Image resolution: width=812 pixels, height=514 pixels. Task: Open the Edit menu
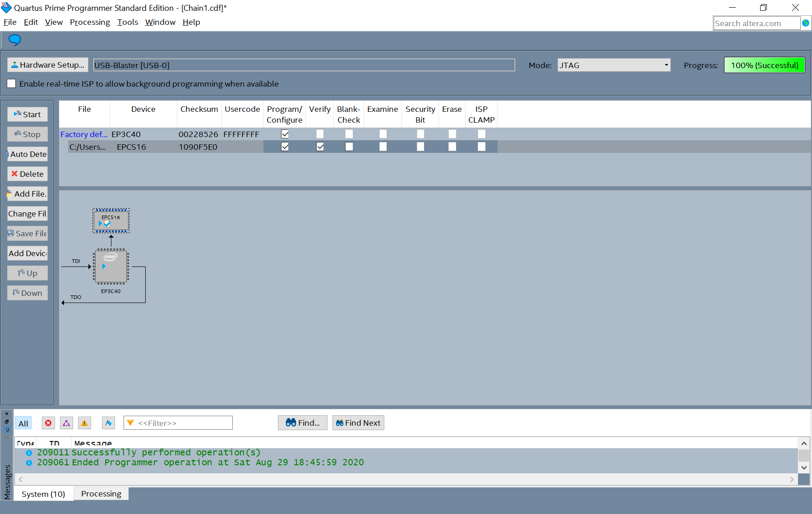[x=31, y=22]
